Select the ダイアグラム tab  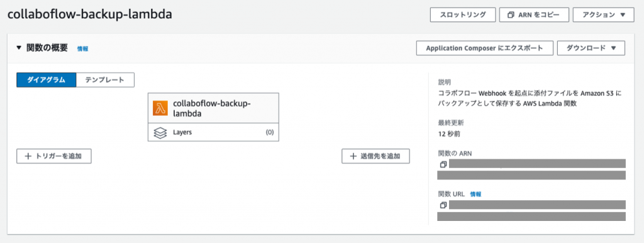[47, 80]
